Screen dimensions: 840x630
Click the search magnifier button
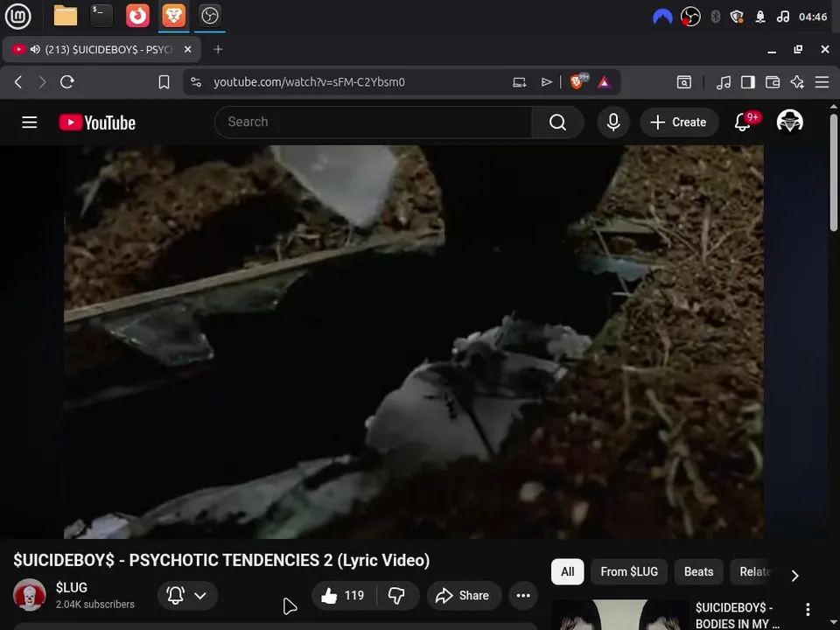pyautogui.click(x=557, y=122)
